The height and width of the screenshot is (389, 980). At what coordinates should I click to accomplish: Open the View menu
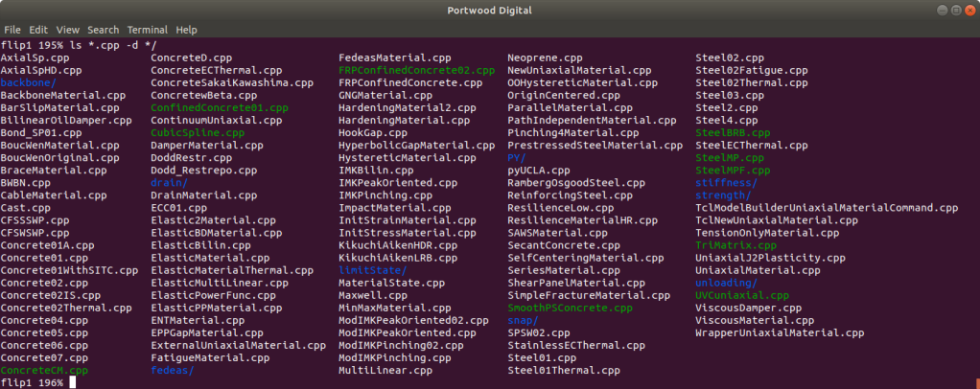click(68, 30)
